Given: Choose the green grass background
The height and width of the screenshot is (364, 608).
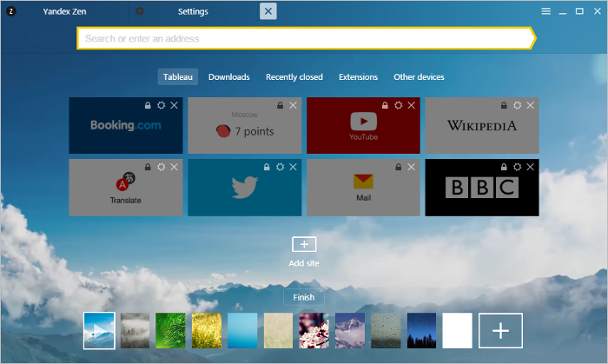Looking at the screenshot, I should coord(170,331).
